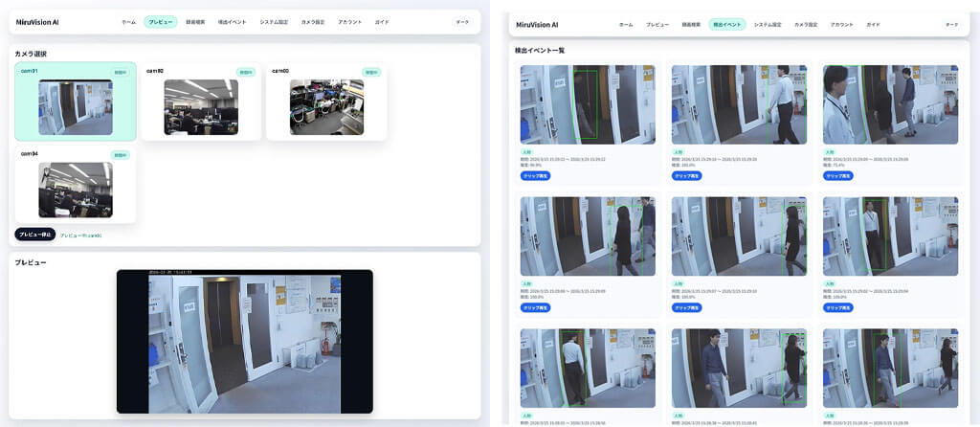Stop preview with プレビュー停止 button
Image resolution: width=980 pixels, height=427 pixels.
35,235
